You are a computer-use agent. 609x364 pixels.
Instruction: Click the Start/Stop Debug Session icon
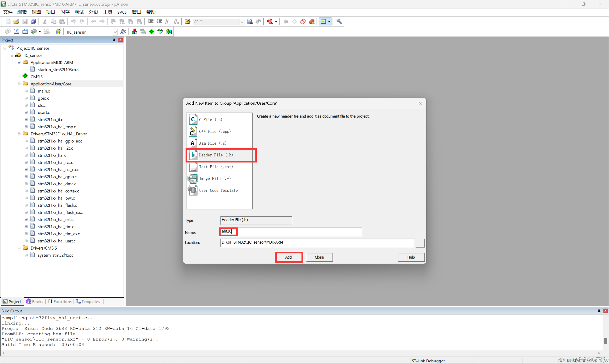270,22
